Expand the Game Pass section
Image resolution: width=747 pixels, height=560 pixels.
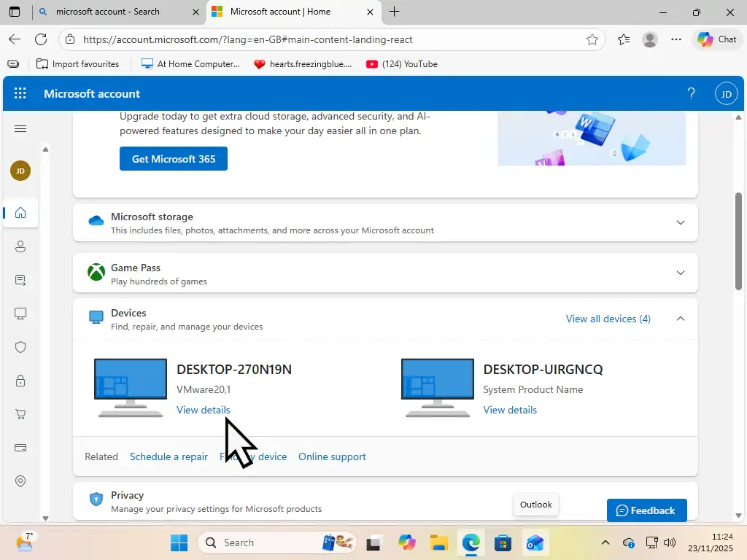click(x=680, y=273)
